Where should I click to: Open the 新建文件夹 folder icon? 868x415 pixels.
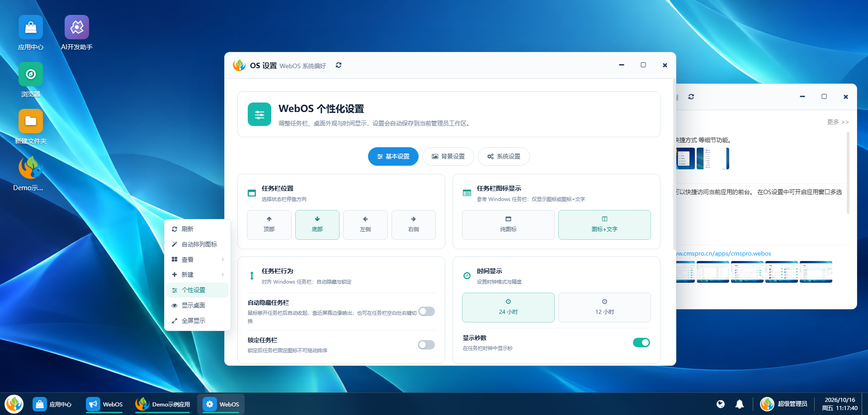coord(31,126)
